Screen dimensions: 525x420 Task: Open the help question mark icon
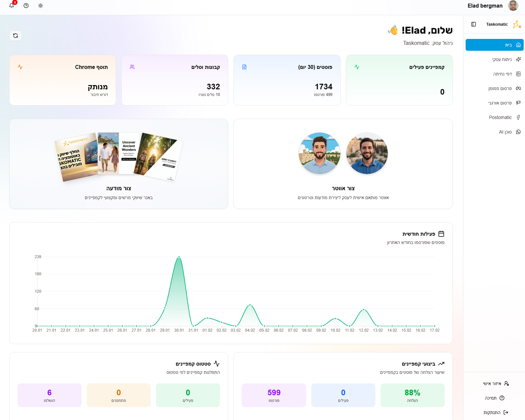coord(26,6)
